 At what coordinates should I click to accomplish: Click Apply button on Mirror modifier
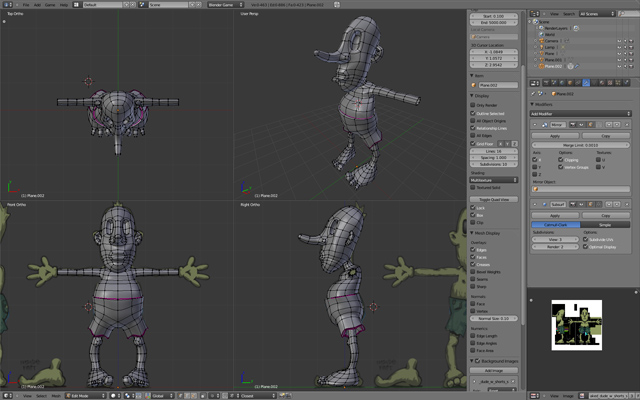pyautogui.click(x=555, y=136)
